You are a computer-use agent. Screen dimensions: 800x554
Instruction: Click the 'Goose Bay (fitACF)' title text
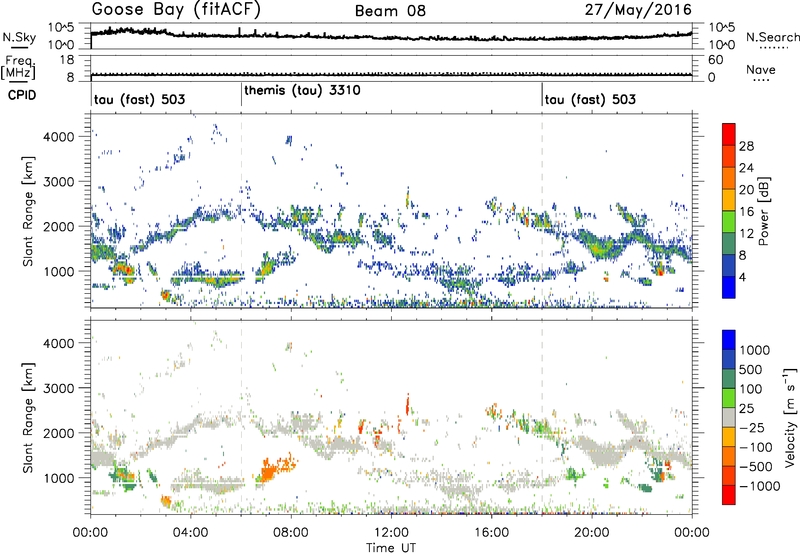point(176,10)
